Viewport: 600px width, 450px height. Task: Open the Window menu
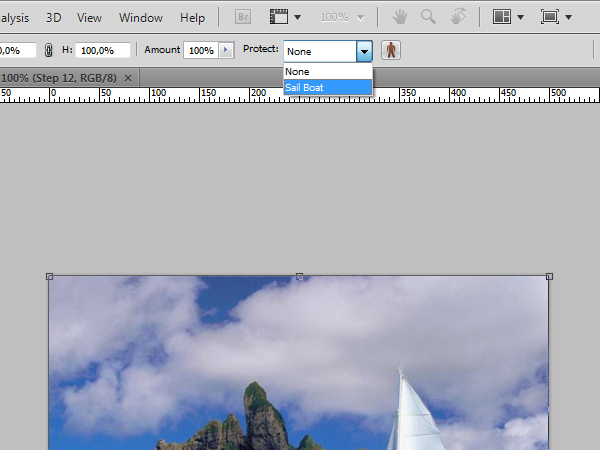coord(140,18)
